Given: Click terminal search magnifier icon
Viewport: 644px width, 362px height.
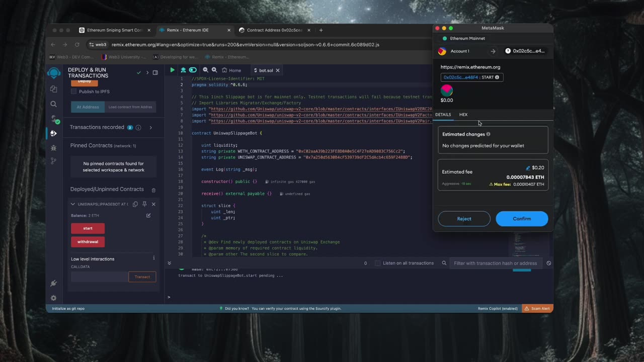Looking at the screenshot, I should 444,263.
